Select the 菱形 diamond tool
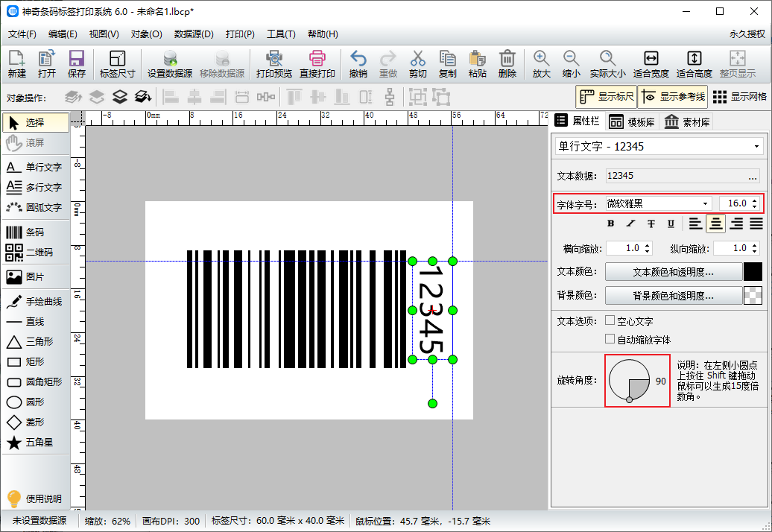 pos(34,422)
